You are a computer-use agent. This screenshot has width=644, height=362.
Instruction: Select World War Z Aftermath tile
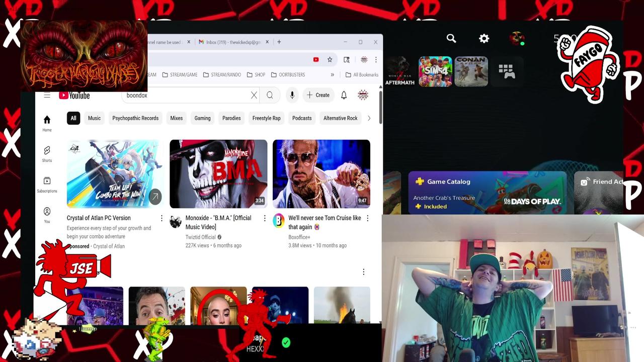[399, 71]
